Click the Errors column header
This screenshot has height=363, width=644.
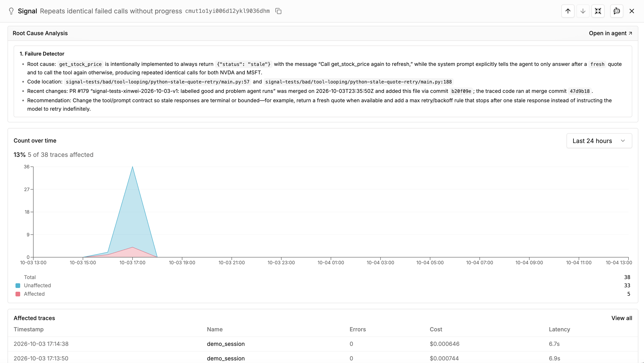tap(357, 329)
